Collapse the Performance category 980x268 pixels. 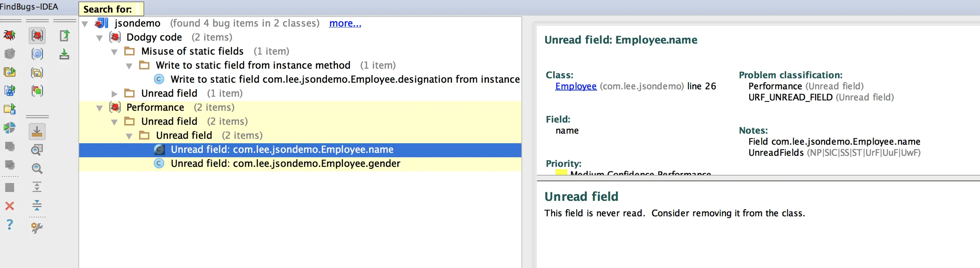click(100, 108)
